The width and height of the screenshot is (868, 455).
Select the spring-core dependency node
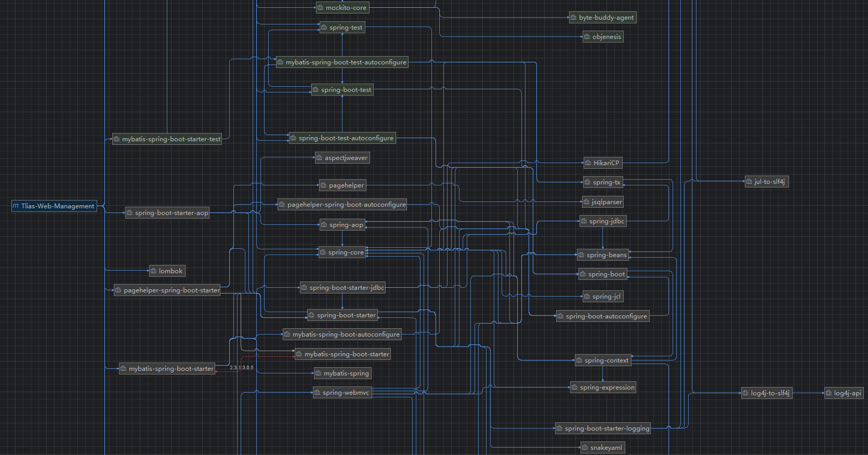pyautogui.click(x=343, y=252)
